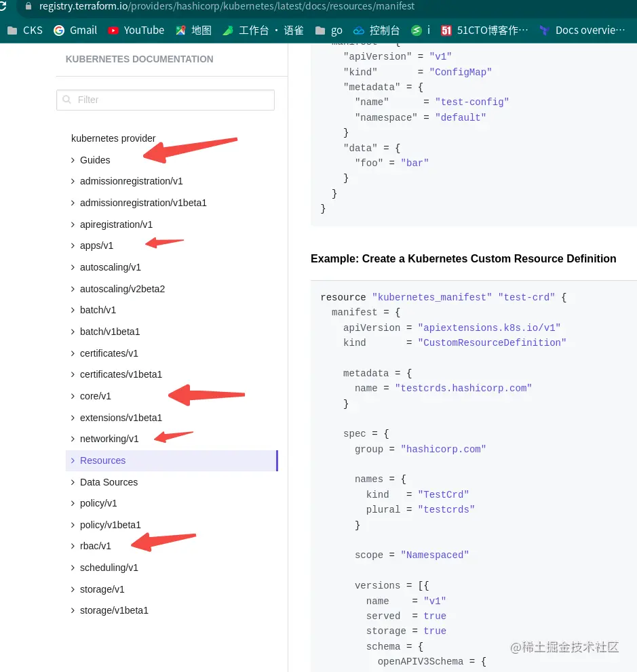This screenshot has height=672, width=637.
Task: Open the 控制台 cloud console bookmark
Action: (377, 31)
